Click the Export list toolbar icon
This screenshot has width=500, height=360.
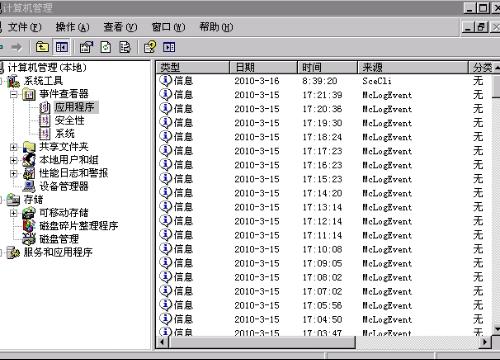pyautogui.click(x=125, y=47)
